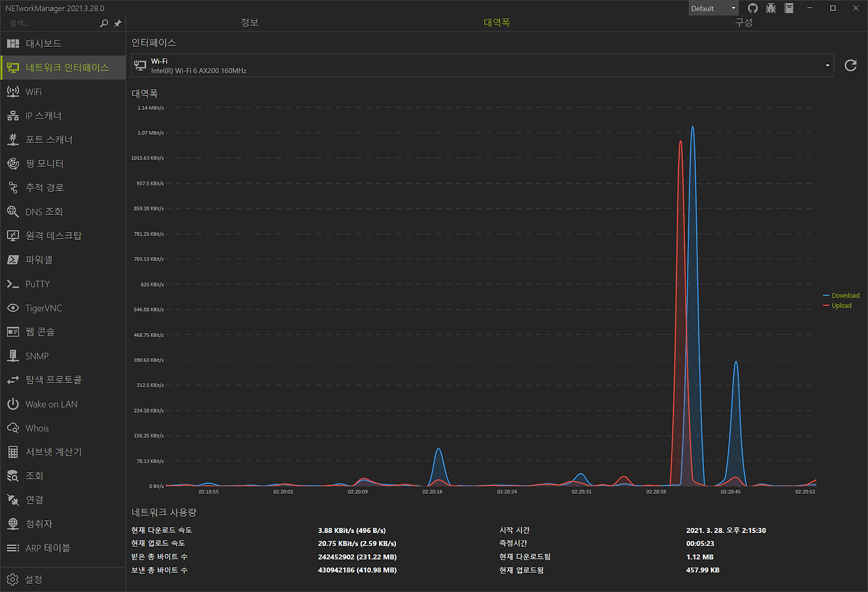Open the SNMP icon
The width and height of the screenshot is (868, 592).
[13, 356]
